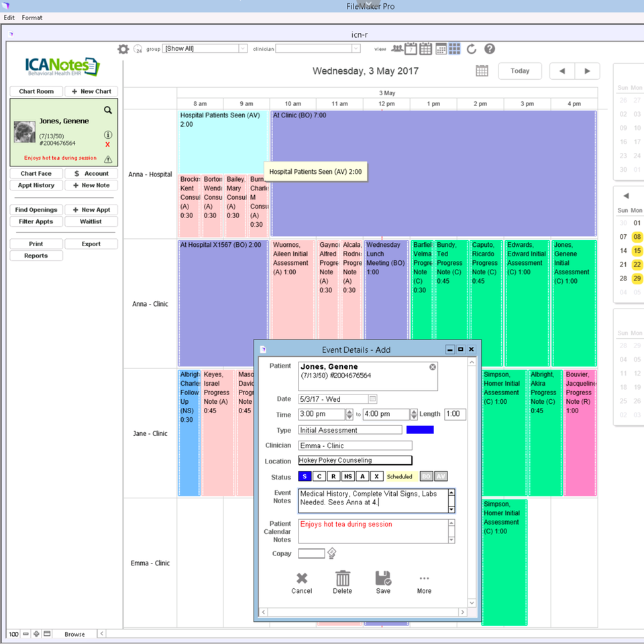Click the patient search magnifier icon

click(108, 110)
